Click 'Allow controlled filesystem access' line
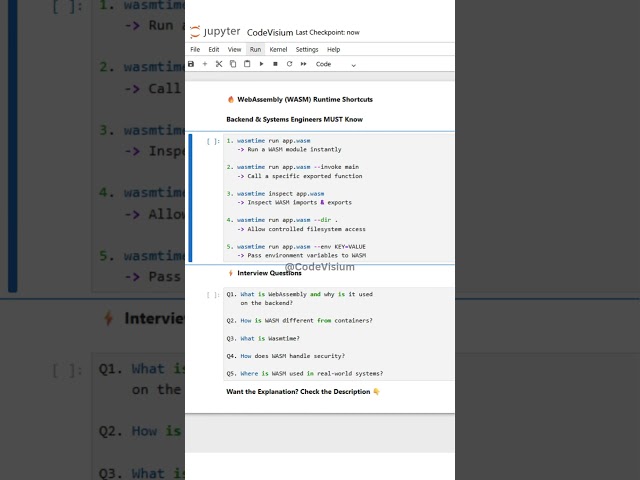This screenshot has width=640, height=480. pyautogui.click(x=301, y=229)
